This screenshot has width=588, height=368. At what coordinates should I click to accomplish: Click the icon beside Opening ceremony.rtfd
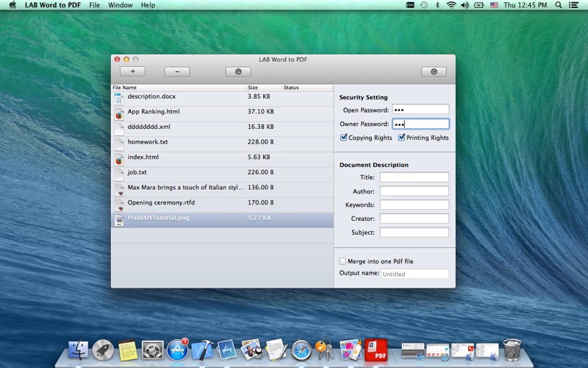[x=119, y=205]
